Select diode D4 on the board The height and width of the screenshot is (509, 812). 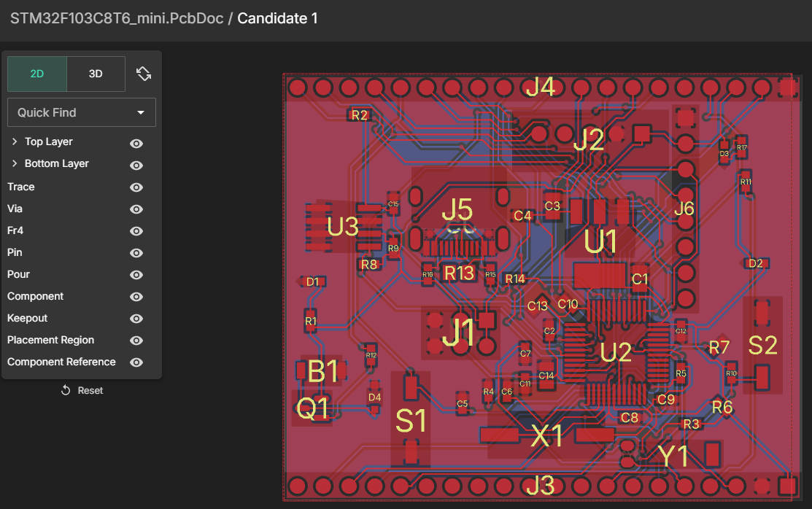(374, 397)
